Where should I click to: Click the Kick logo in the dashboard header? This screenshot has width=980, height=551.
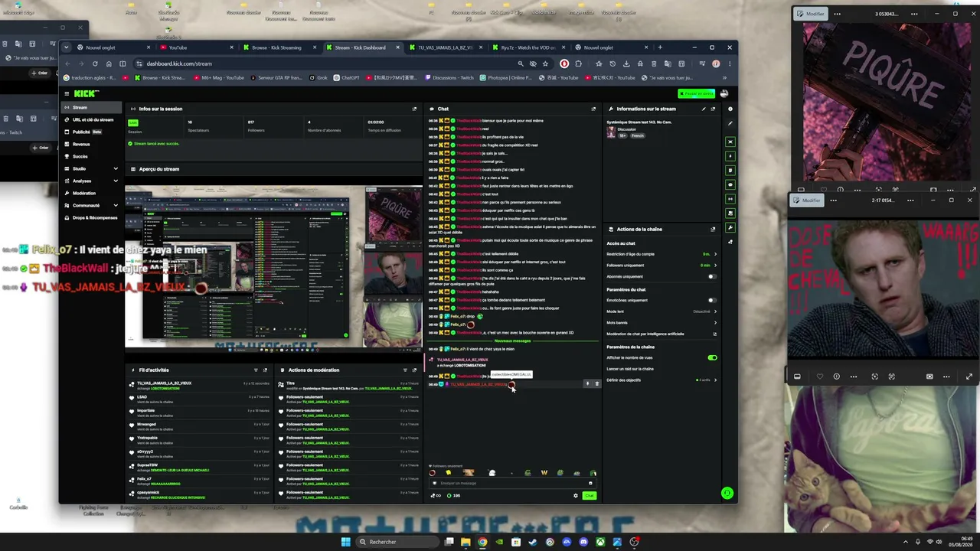click(87, 94)
